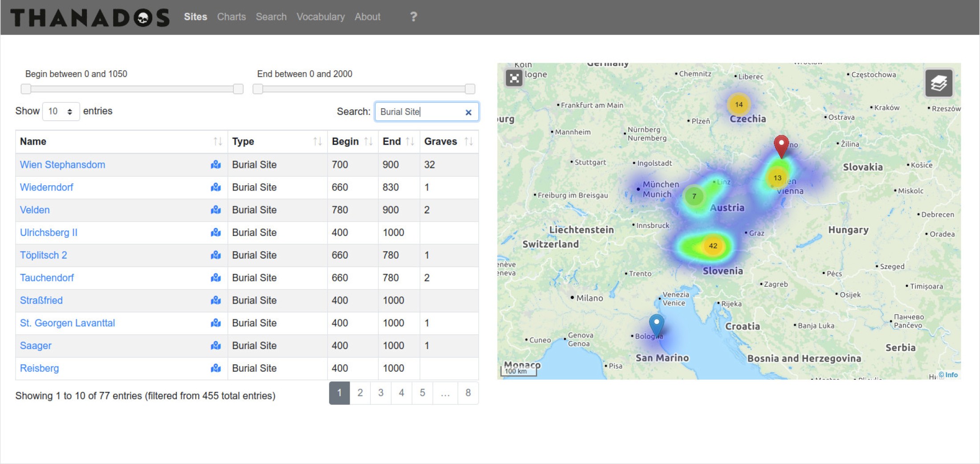Open the Ulrichsberg II site link
The width and height of the screenshot is (980, 464).
(x=49, y=232)
